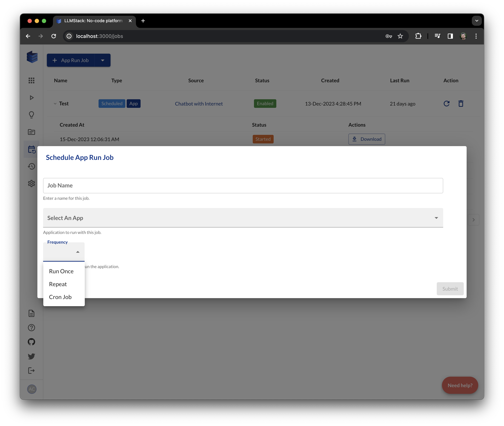The width and height of the screenshot is (504, 426).
Task: Open the Need help? chat button
Action: tap(460, 385)
